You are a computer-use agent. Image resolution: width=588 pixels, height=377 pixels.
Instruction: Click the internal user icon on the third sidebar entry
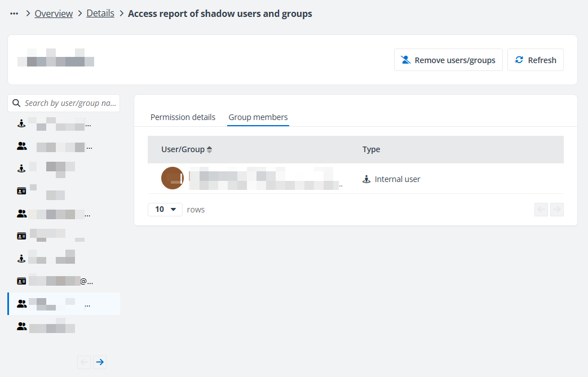[x=21, y=168]
